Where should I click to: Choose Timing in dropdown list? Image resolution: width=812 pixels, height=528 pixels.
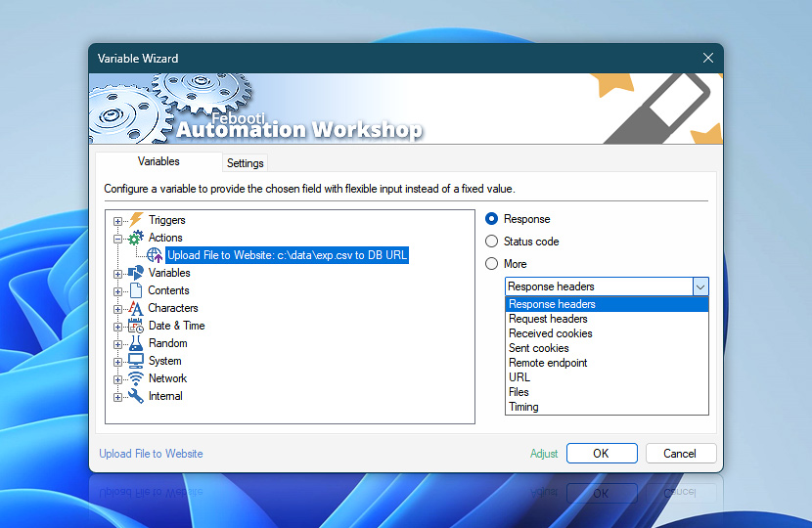[x=607, y=407]
